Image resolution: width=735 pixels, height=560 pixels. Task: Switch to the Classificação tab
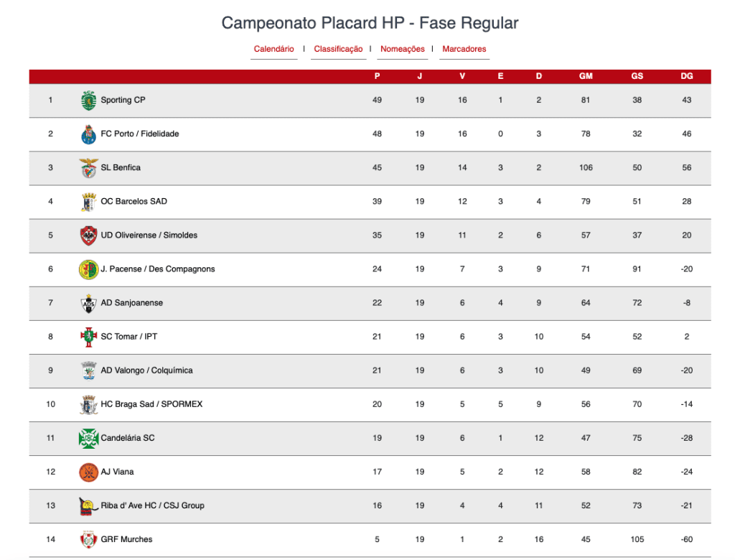pos(338,49)
